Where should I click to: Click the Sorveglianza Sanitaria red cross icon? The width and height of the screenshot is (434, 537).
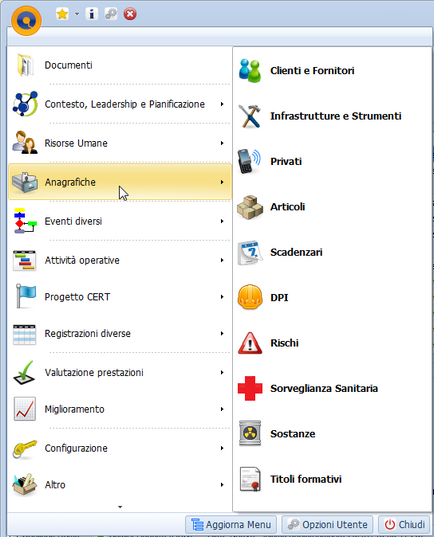pyautogui.click(x=250, y=388)
